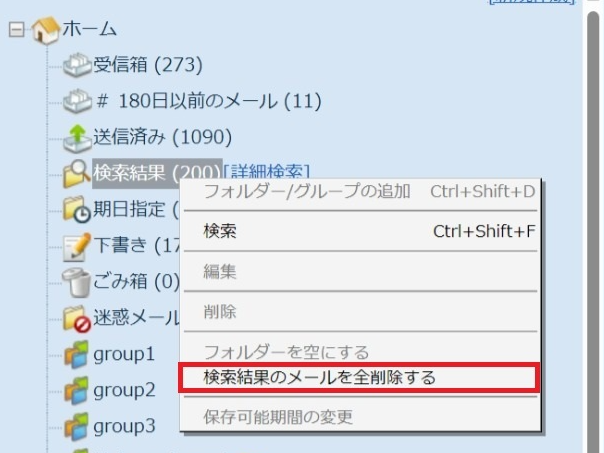The image size is (604, 453).
Task: Click the 180日以前のメール folder icon
Action: [76, 101]
